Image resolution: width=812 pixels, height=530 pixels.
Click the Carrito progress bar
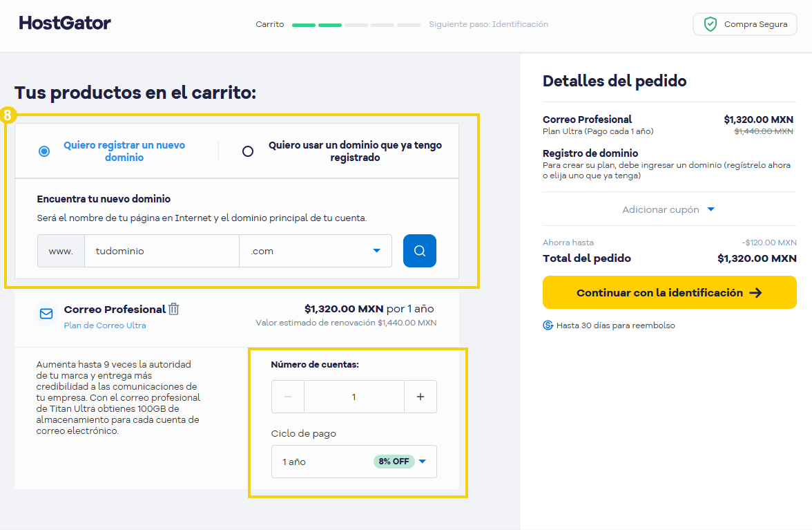356,25
